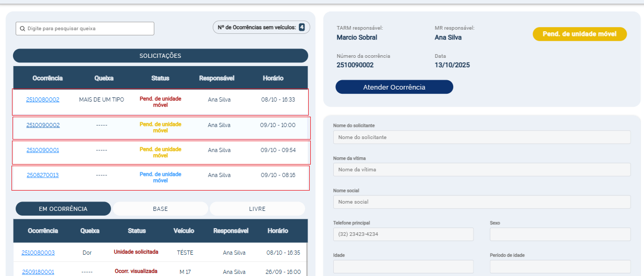Screen dimensions: 644x276
Task: Switch to the BASE tab
Action: pyautogui.click(x=160, y=209)
